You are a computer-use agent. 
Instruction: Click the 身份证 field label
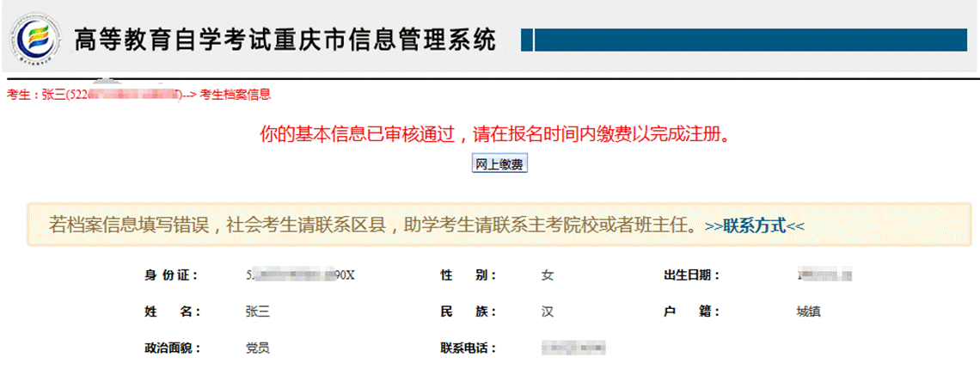170,275
